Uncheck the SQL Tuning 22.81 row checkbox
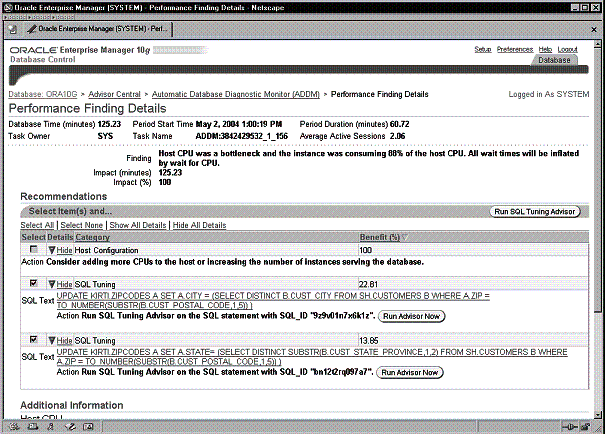 [34, 284]
